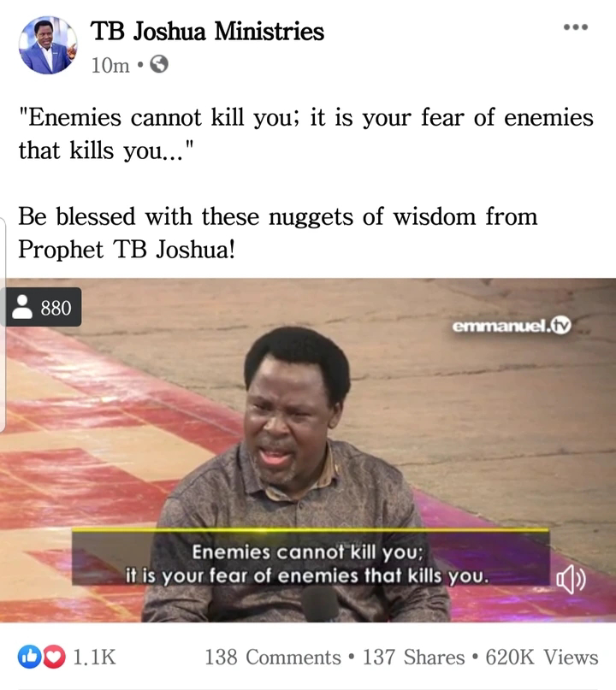Toggle the video sound speaker icon
The image size is (616, 690).
click(572, 580)
